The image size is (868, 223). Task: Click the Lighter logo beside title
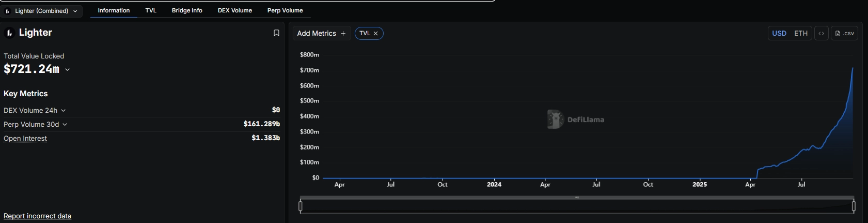click(x=9, y=33)
